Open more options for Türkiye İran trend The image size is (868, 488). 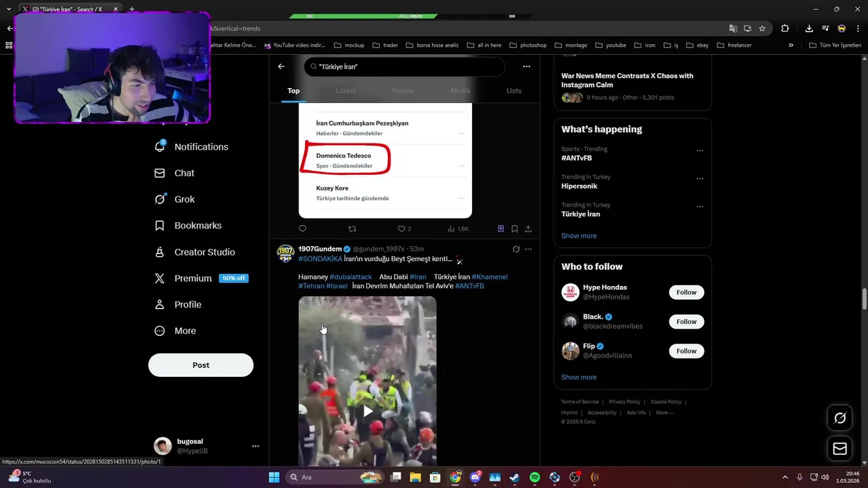click(700, 207)
